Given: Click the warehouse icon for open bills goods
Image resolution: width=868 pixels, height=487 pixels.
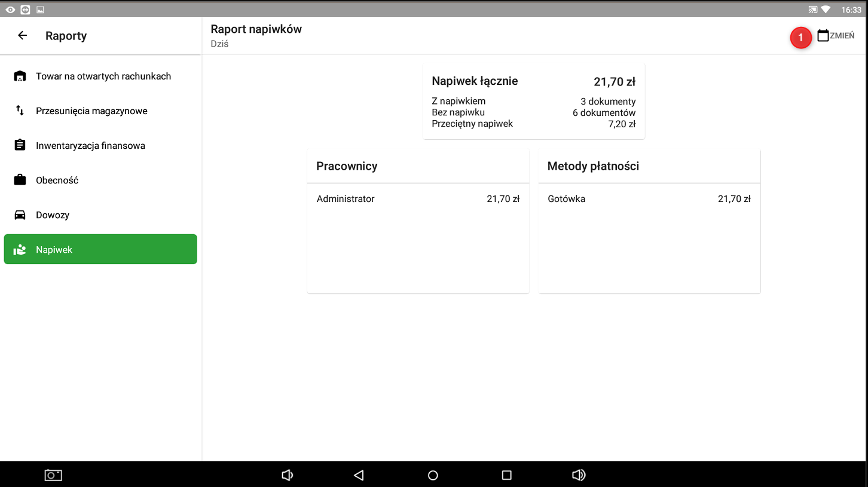Looking at the screenshot, I should tap(20, 76).
